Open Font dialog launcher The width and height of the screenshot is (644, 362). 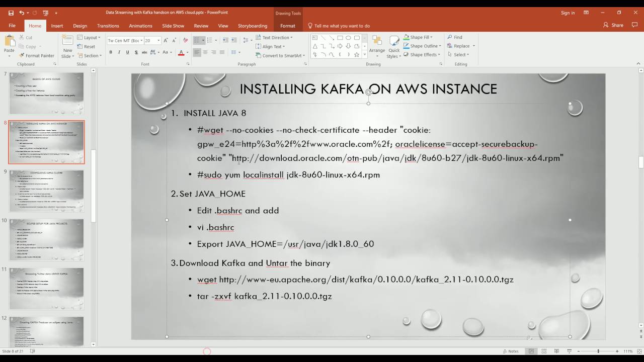(188, 64)
